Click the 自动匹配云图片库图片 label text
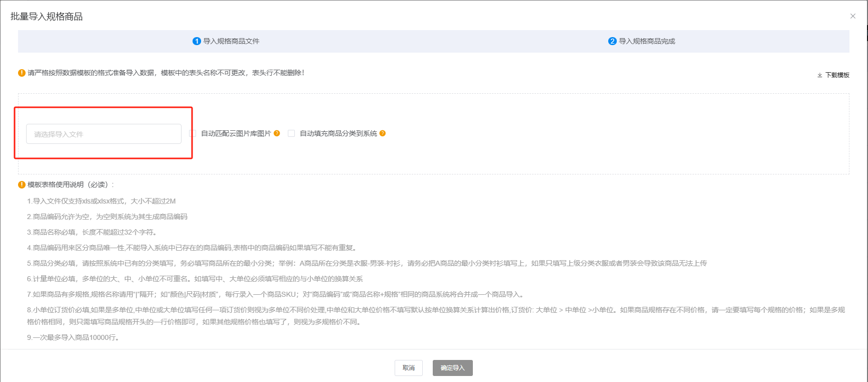This screenshot has height=382, width=868. (236, 133)
